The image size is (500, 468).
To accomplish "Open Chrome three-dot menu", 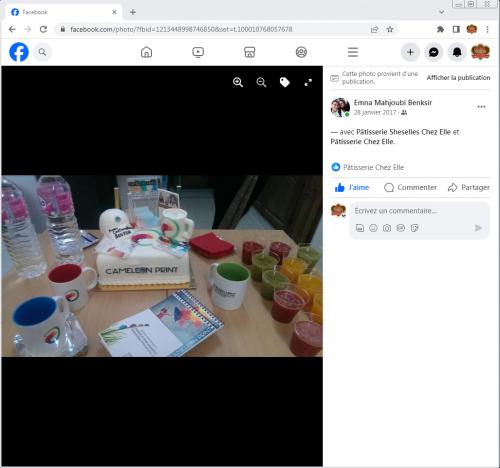I will [487, 29].
